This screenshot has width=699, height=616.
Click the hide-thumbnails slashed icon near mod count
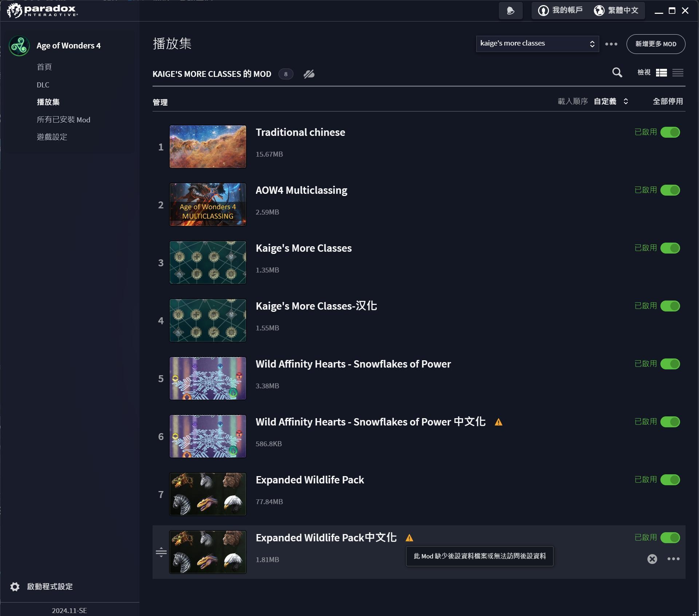coord(309,74)
